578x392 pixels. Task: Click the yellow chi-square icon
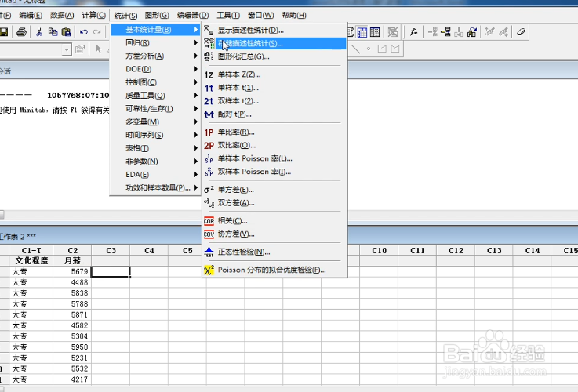pyautogui.click(x=209, y=270)
